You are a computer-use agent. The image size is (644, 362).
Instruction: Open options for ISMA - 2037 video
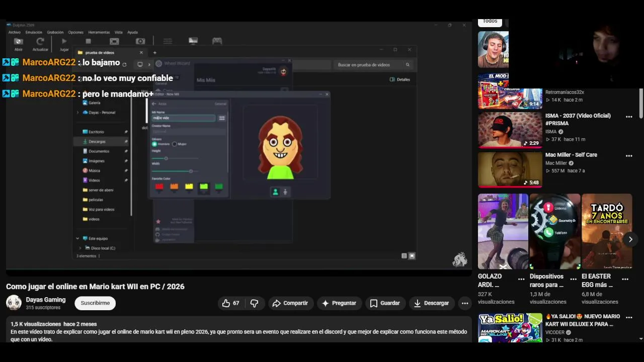[629, 117]
